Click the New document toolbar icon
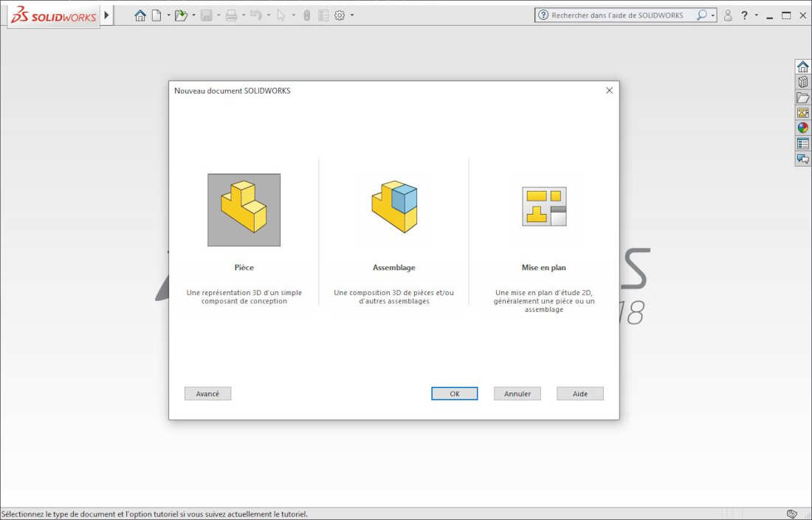The height and width of the screenshot is (520, 812). point(156,15)
